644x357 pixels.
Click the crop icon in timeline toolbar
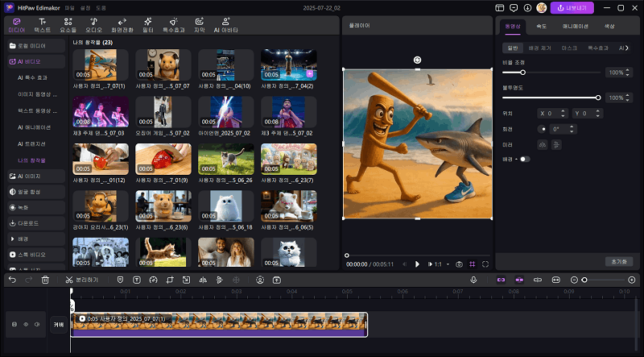[x=170, y=280]
